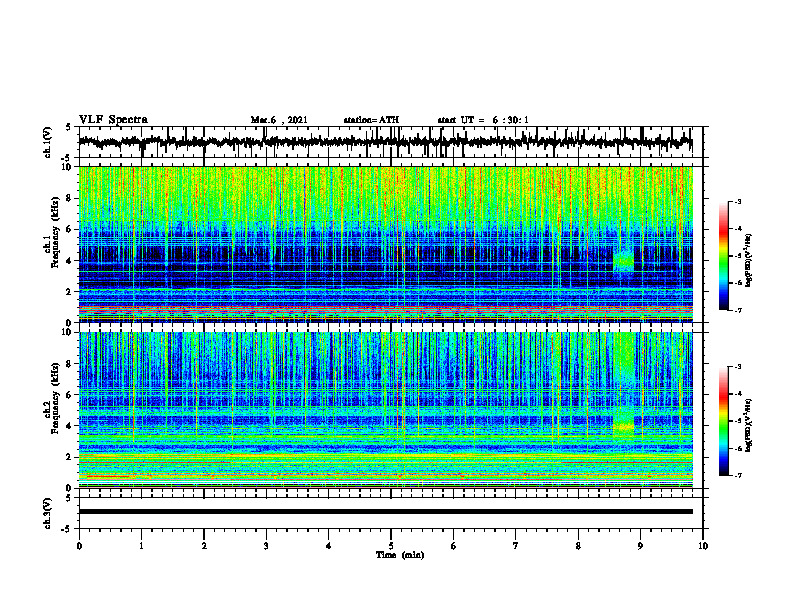The image size is (792, 612).
Task: Click the ch.1 spectrogram color scale bar
Action: click(x=723, y=256)
